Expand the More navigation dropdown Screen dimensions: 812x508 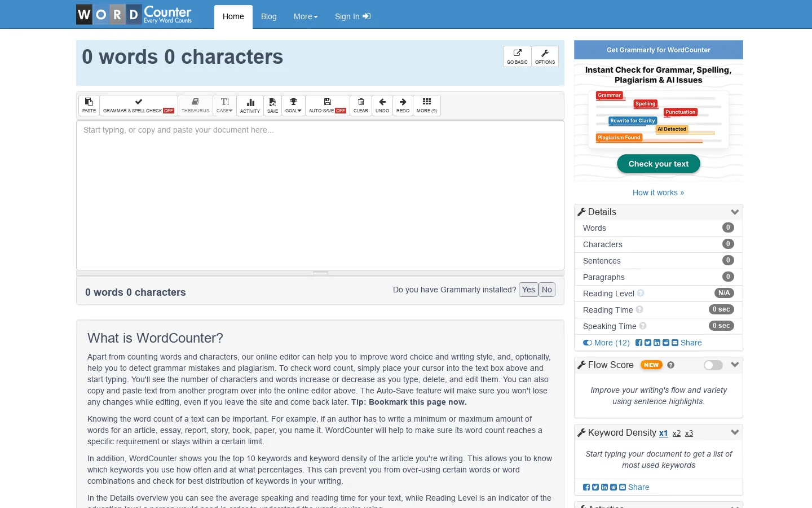306,17
